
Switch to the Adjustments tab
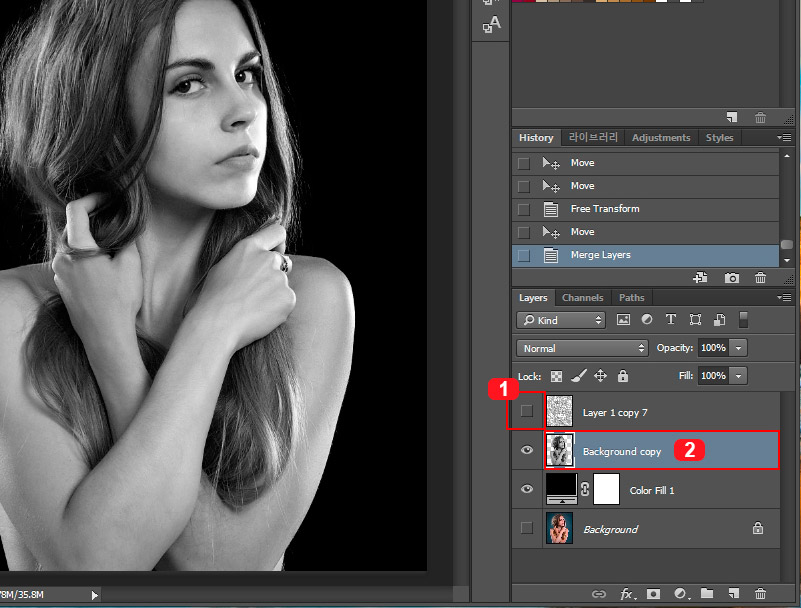[x=661, y=137]
